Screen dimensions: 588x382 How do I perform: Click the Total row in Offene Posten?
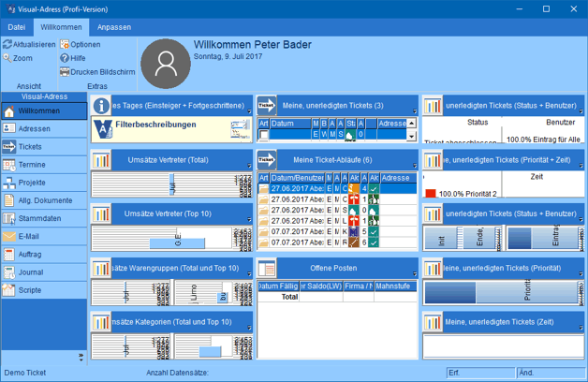337,297
